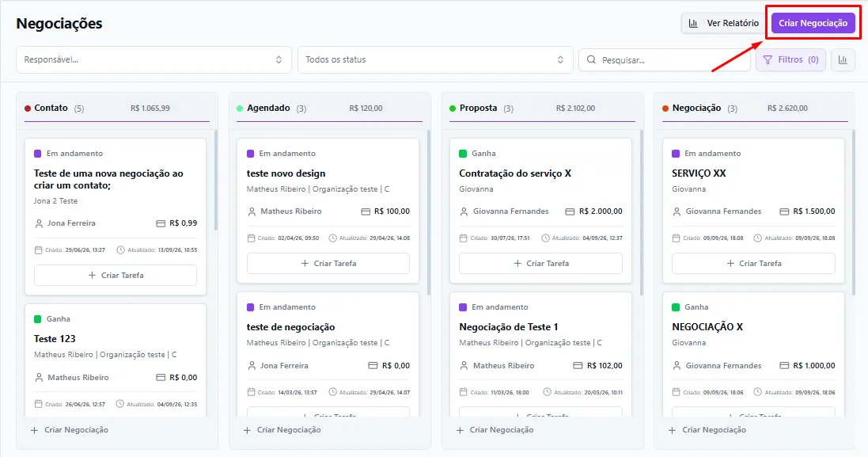
Task: Expand the Responsável dropdown
Action: coord(154,60)
